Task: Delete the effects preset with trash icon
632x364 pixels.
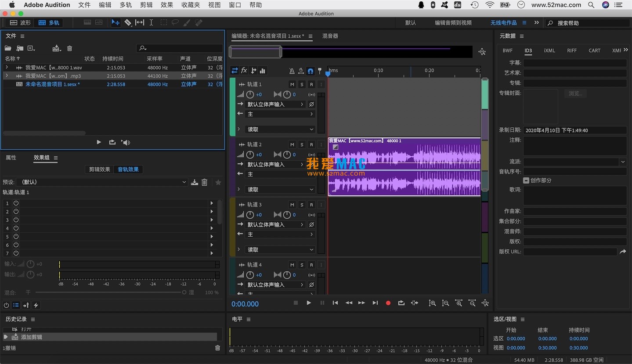Action: pyautogui.click(x=205, y=182)
